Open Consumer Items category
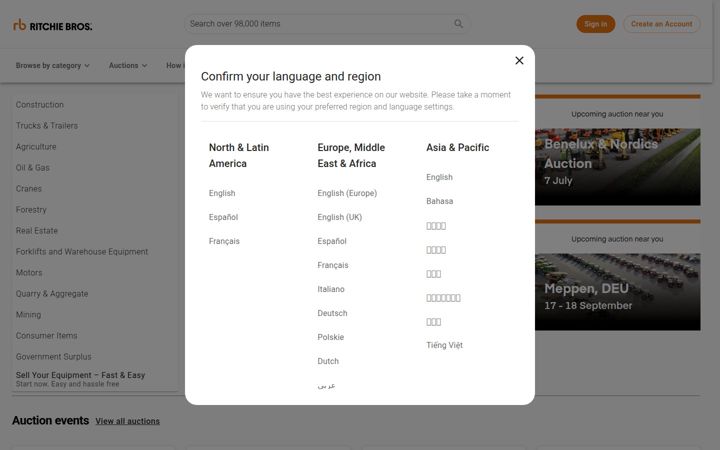Viewport: 720px width, 450px height. tap(46, 336)
